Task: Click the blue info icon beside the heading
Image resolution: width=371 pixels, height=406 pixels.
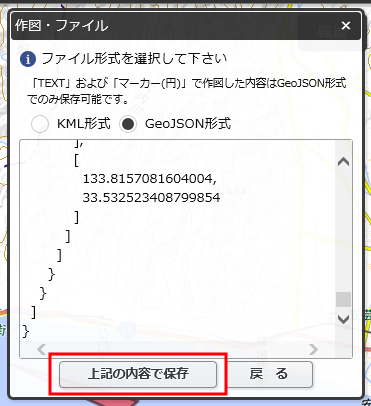Action: point(28,59)
